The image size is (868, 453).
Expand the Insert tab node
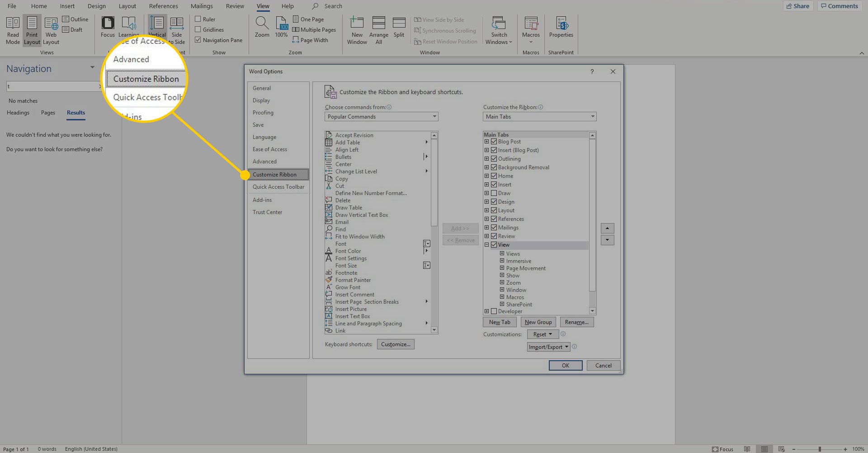(486, 185)
